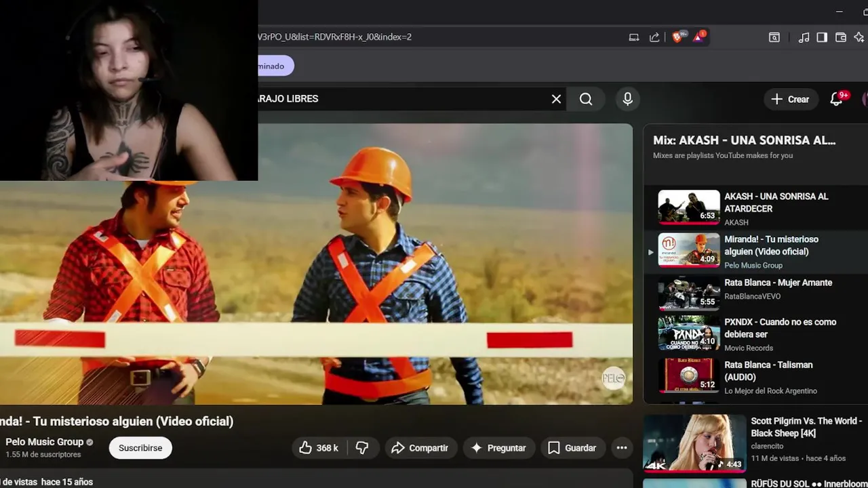The height and width of the screenshot is (488, 868).
Task: Dislike the video with thumbs-down icon
Action: [x=363, y=448]
